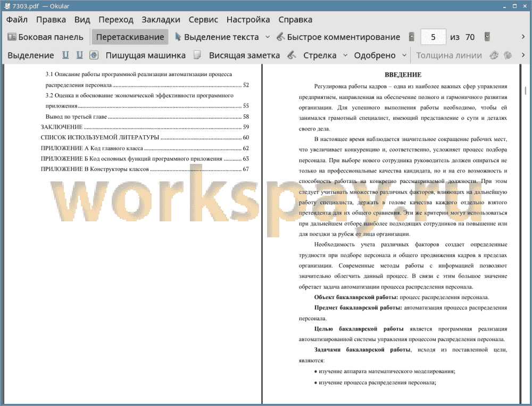Open the Правка menu
The height and width of the screenshot is (406, 532).
(x=51, y=19)
